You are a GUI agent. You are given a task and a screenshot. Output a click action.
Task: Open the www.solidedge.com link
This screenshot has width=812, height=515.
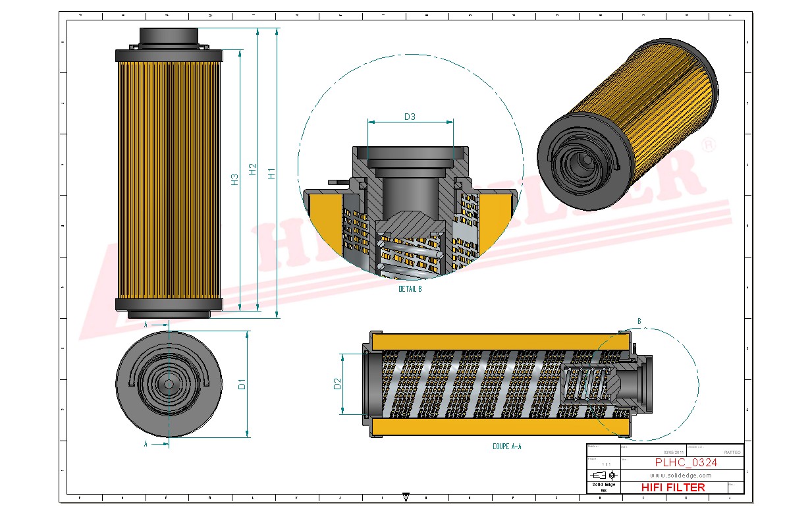[x=681, y=475]
